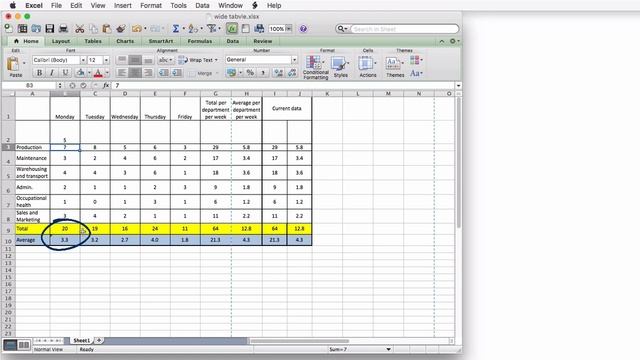Click Conditional Formatting button

[x=315, y=67]
